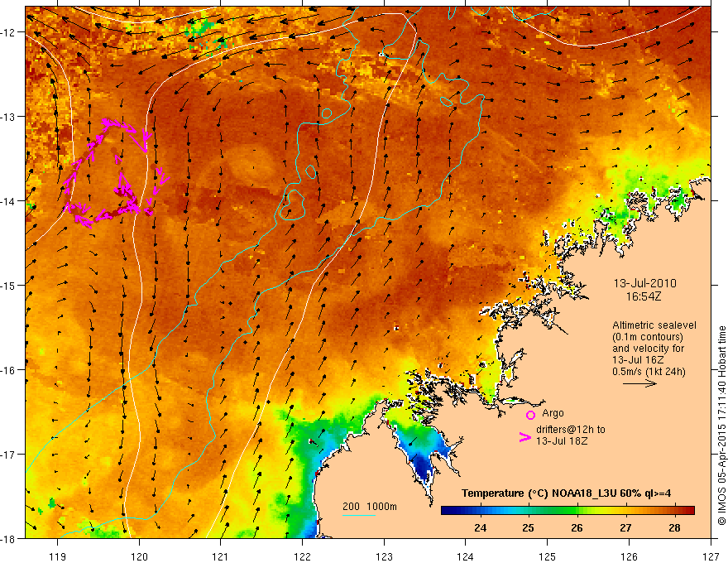Click the '(0.1m contours)' text

coord(648,337)
